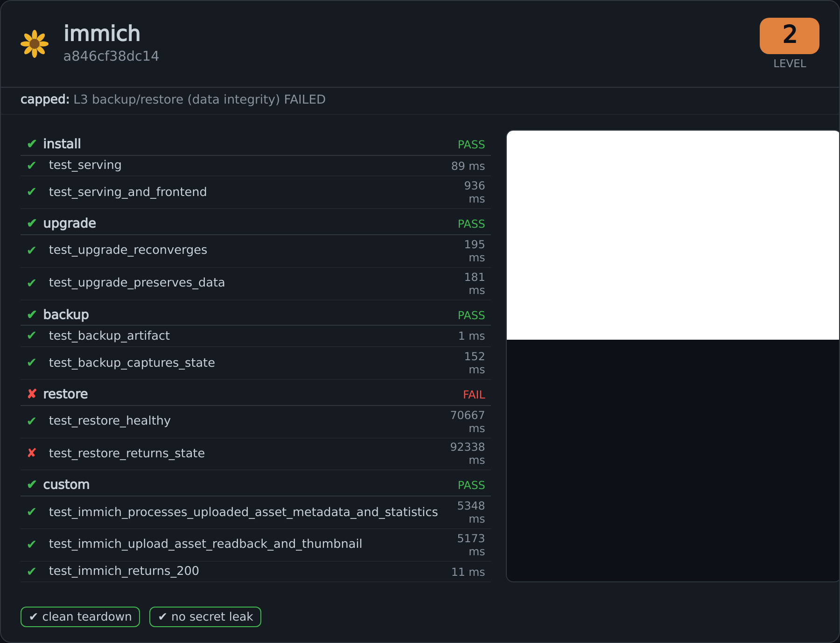Screen dimensions: 840x643
Task: Click the green check next to install
Action: tap(32, 144)
